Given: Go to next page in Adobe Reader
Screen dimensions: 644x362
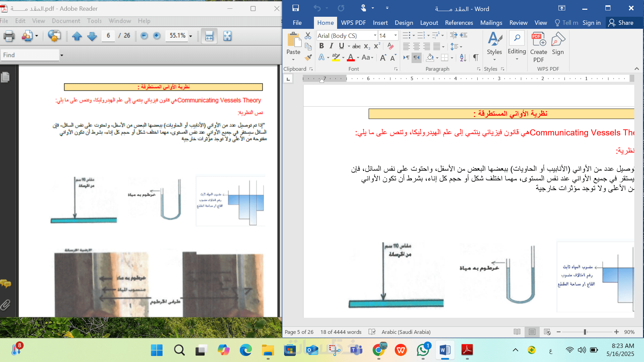Looking at the screenshot, I should click(x=92, y=36).
